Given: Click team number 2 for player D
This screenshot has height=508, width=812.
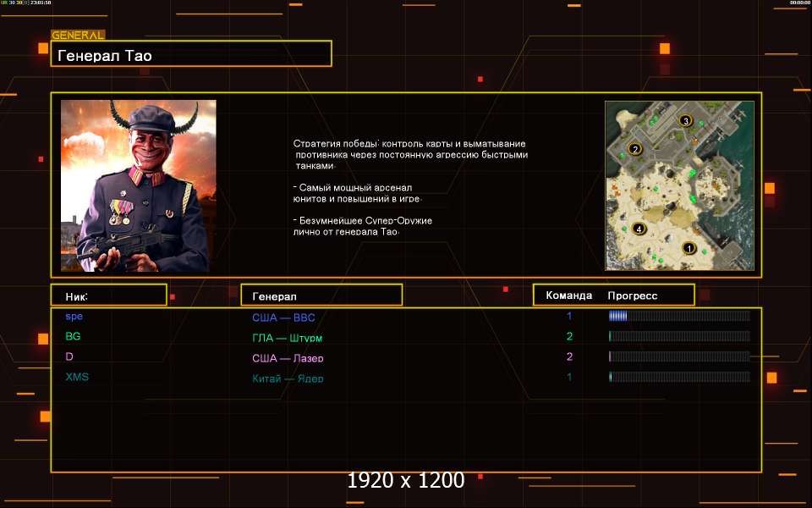Looking at the screenshot, I should pyautogui.click(x=569, y=356).
